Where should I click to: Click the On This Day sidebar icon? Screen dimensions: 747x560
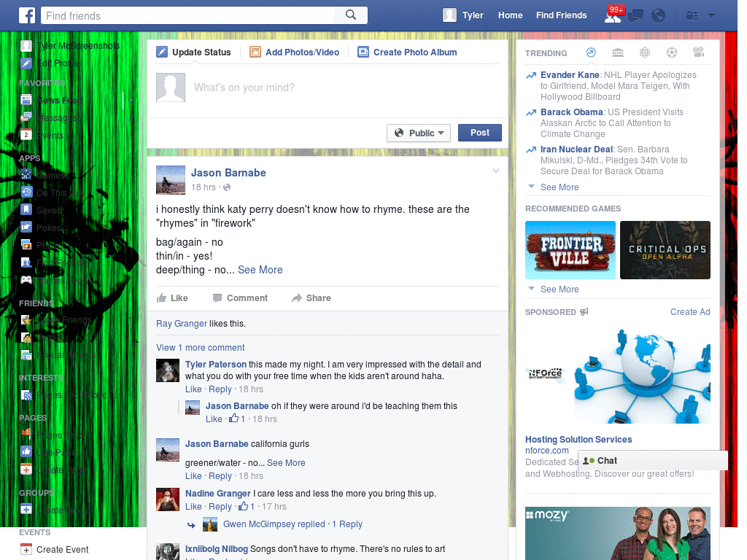[26, 192]
